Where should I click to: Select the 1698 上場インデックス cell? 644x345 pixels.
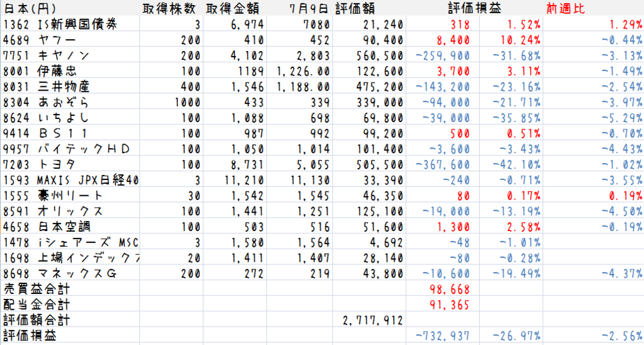(x=70, y=258)
